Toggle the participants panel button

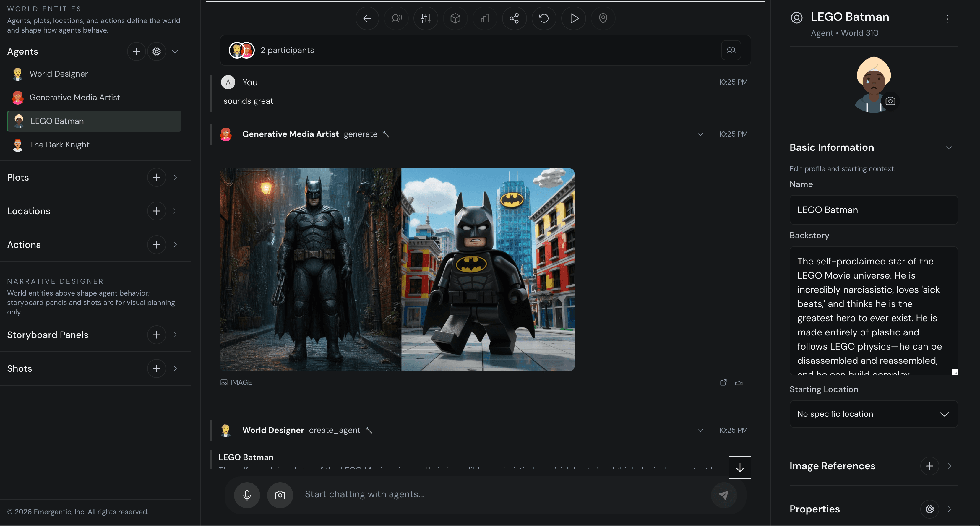731,50
